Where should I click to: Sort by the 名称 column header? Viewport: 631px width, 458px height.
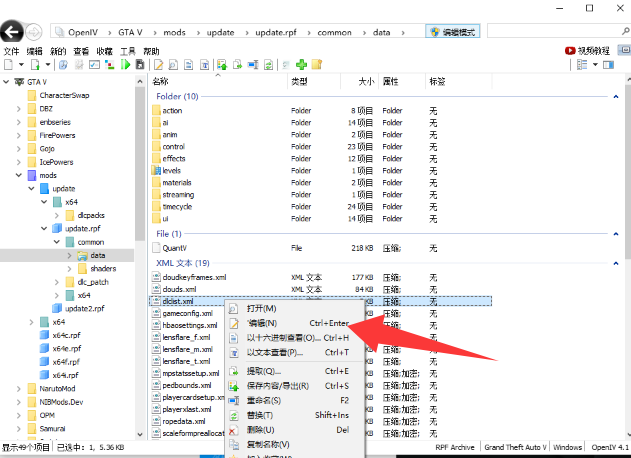click(218, 81)
